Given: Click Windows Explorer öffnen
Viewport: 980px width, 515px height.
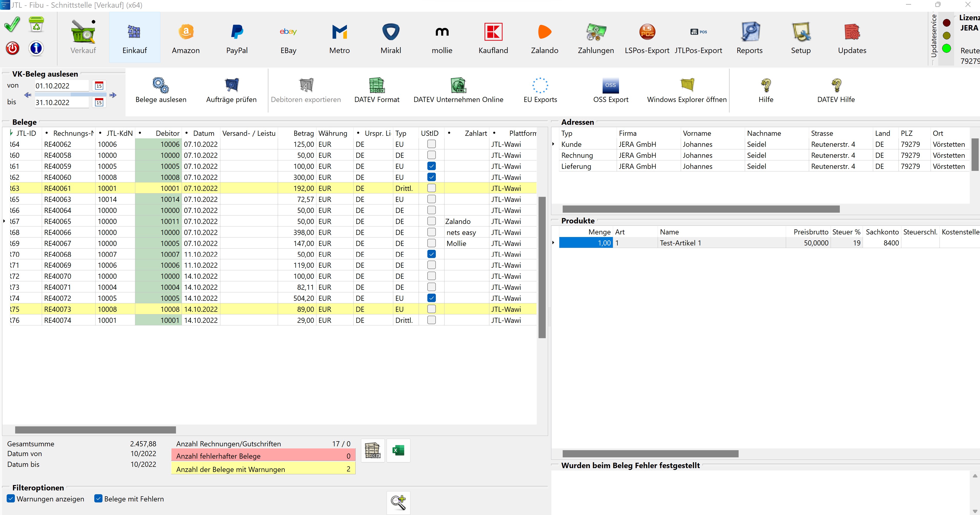Looking at the screenshot, I should point(687,90).
